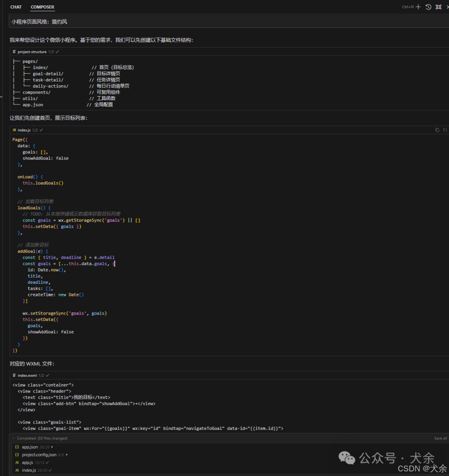The height and width of the screenshot is (476, 449).
Task: Click the braces icon next to project.config.json
Action: [x=17, y=455]
